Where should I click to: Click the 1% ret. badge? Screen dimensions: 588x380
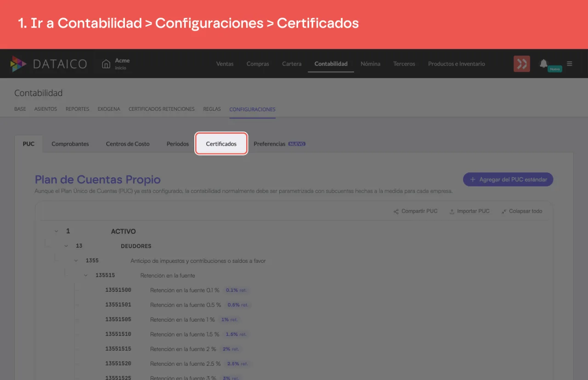229,320
